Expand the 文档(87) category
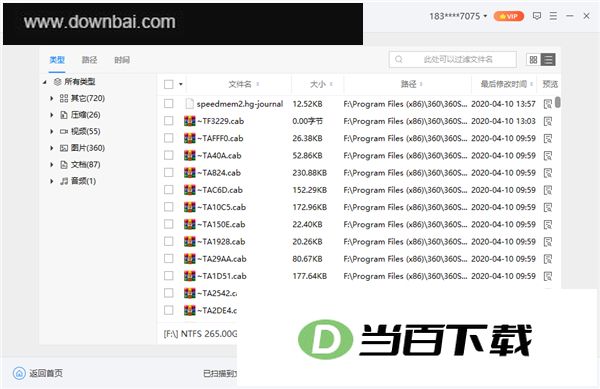Viewport: 600px width, 389px height. tap(52, 164)
